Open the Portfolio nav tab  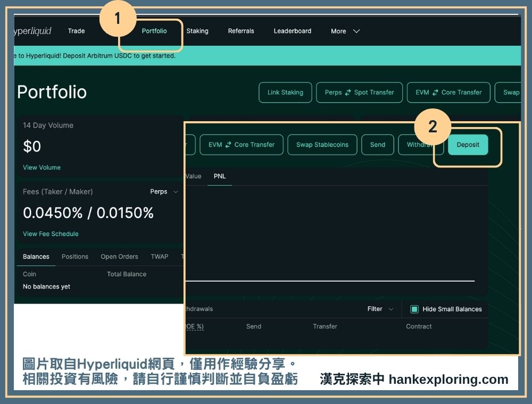click(154, 31)
